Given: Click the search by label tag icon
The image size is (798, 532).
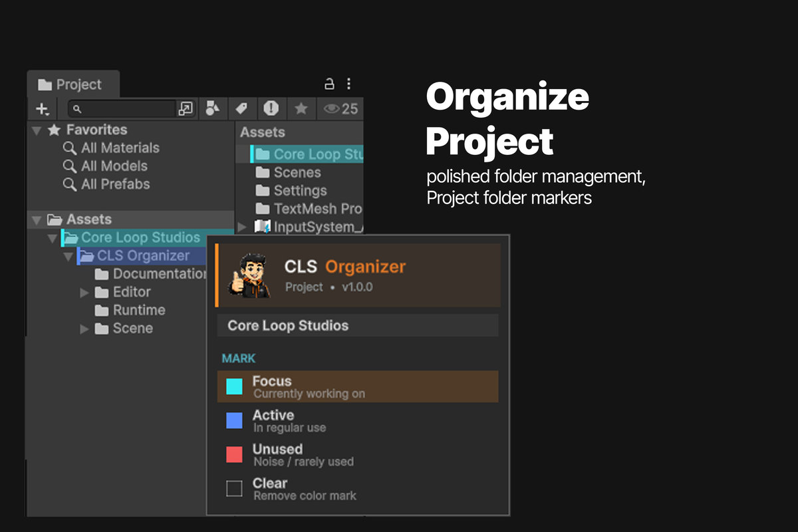Looking at the screenshot, I should [x=241, y=108].
